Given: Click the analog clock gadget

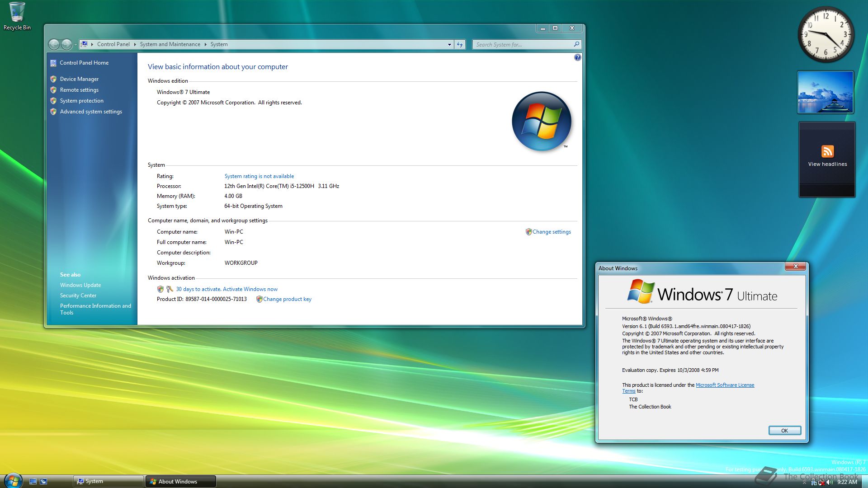Looking at the screenshot, I should [x=826, y=35].
